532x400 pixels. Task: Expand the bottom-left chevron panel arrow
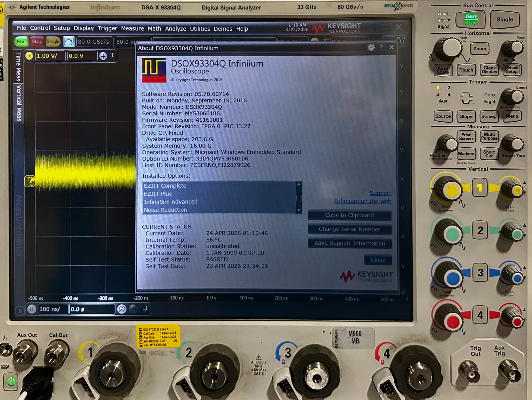pyautogui.click(x=19, y=311)
